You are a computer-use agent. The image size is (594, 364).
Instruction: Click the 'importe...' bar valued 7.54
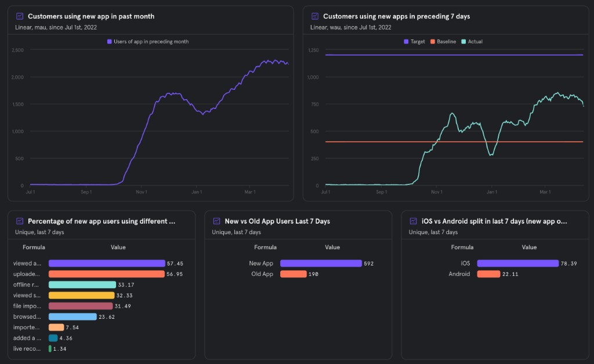click(56, 327)
